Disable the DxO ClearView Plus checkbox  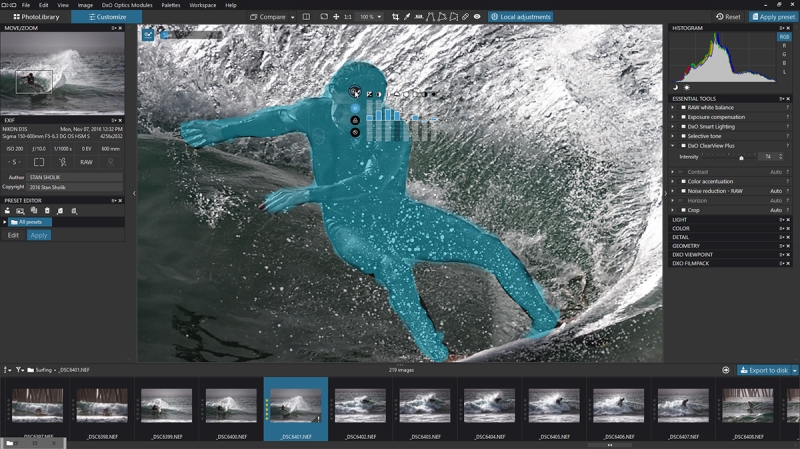tap(683, 146)
